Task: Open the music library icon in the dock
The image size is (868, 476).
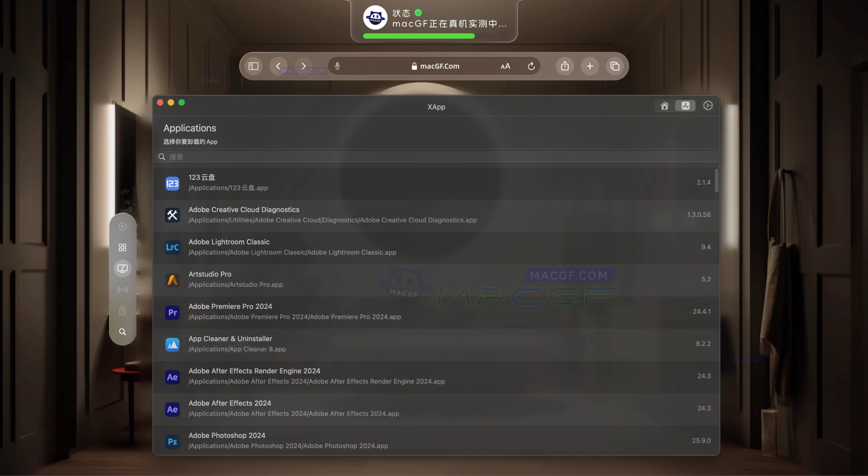Action: click(122, 311)
